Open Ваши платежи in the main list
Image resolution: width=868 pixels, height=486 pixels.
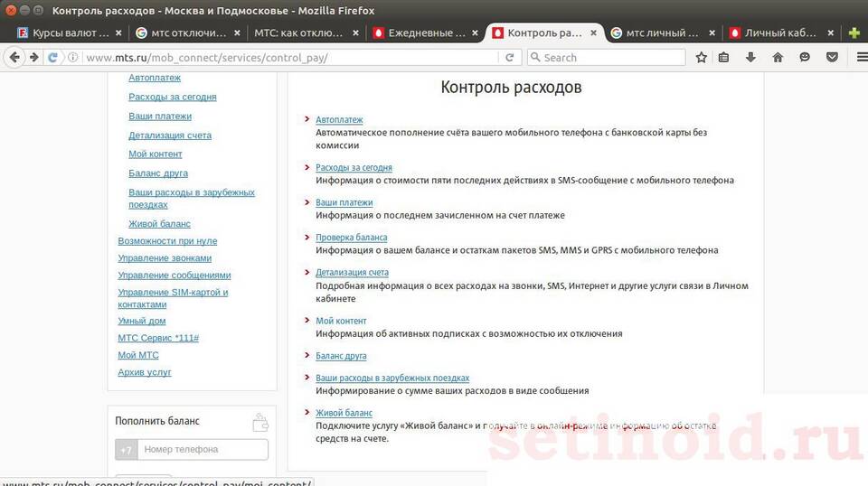pyautogui.click(x=344, y=202)
